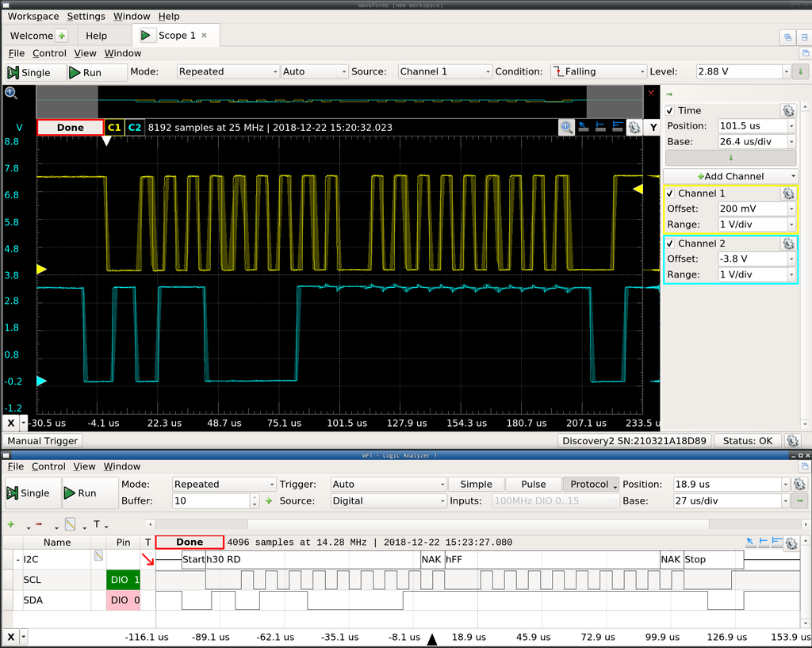Uncheck Channel 1 checkbox
Image resolution: width=812 pixels, height=648 pixels.
click(669, 194)
